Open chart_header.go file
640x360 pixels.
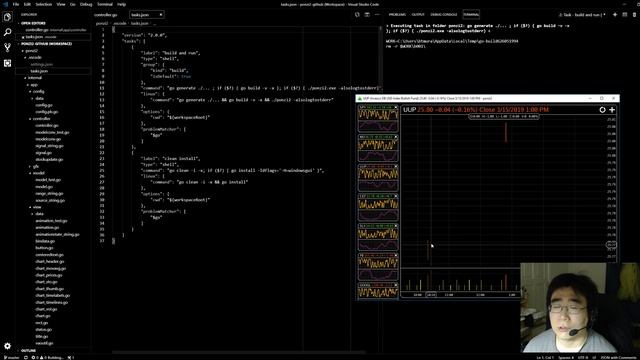49,262
